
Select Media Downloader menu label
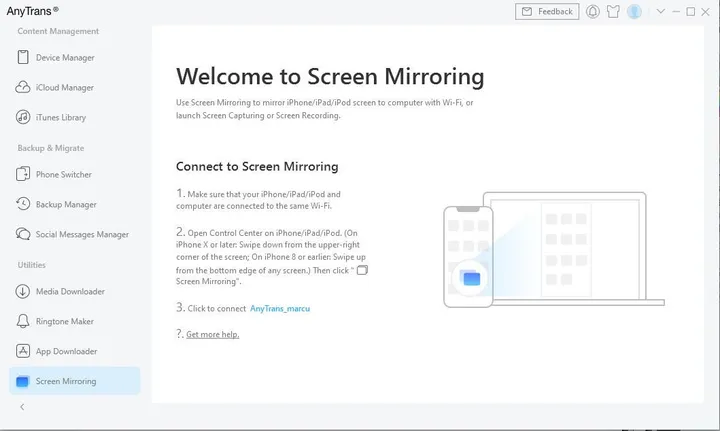70,291
